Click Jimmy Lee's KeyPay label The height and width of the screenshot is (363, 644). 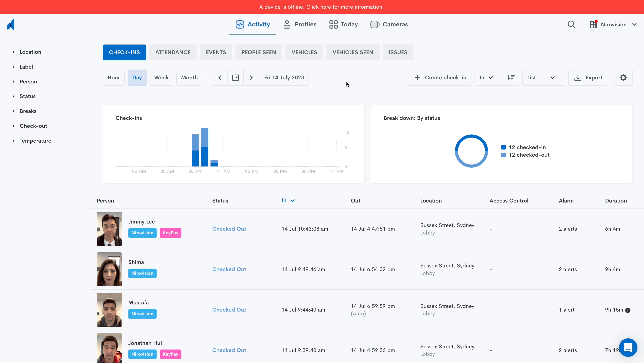tap(170, 233)
